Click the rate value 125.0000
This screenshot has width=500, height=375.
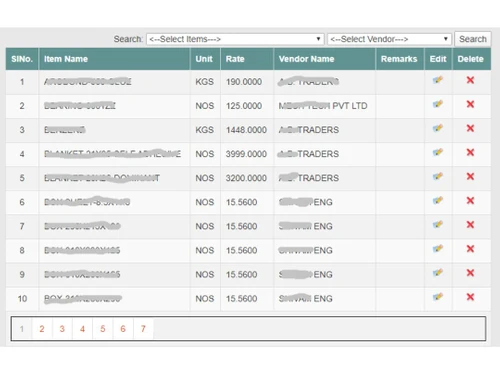click(x=244, y=106)
